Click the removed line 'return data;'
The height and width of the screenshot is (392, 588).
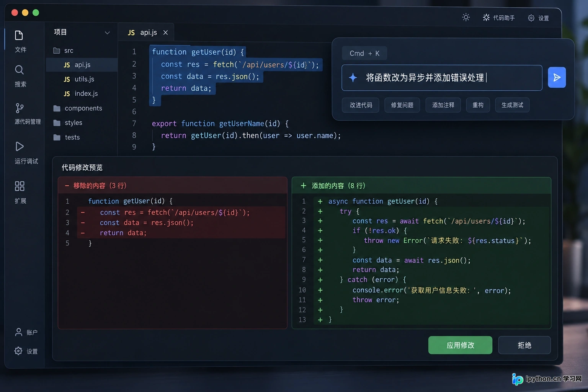coord(181,233)
